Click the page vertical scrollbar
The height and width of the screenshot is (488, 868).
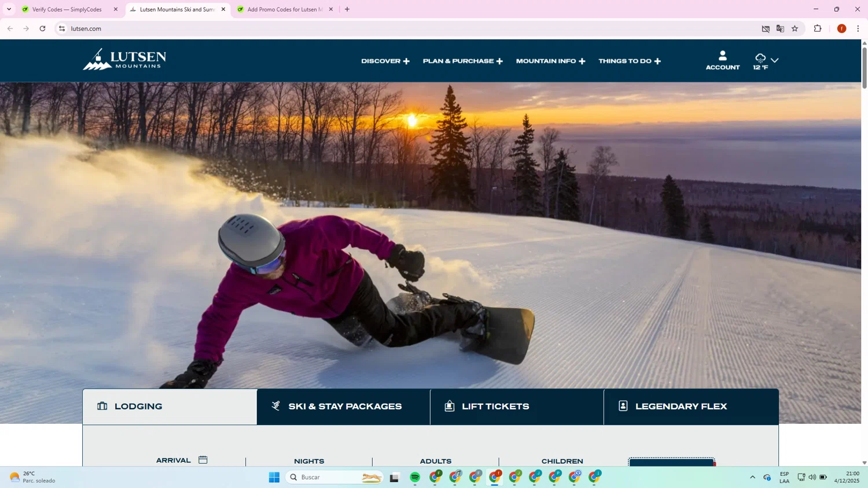pos(865,67)
